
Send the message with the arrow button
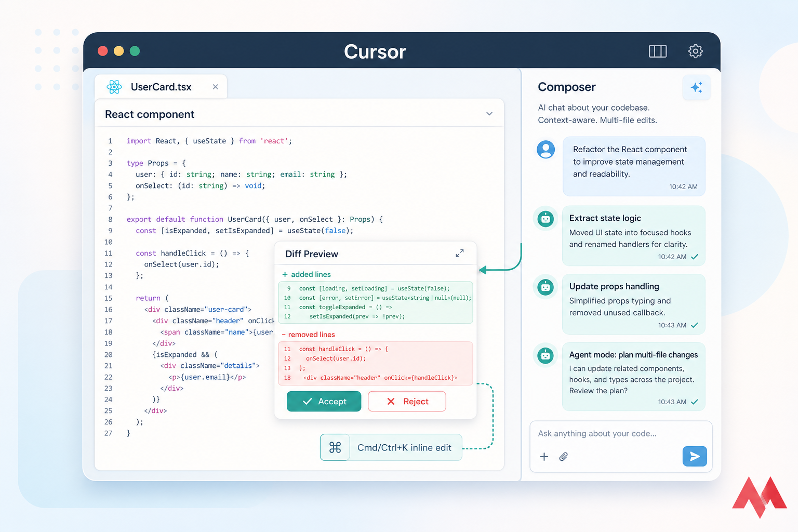click(x=695, y=456)
